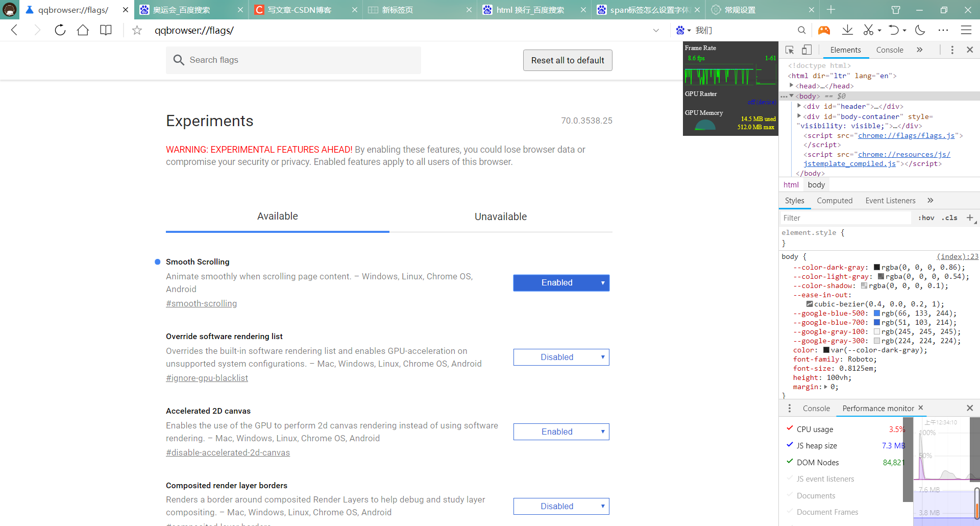The height and width of the screenshot is (526, 980).
Task: Click the Reset all to default button
Action: 567,60
